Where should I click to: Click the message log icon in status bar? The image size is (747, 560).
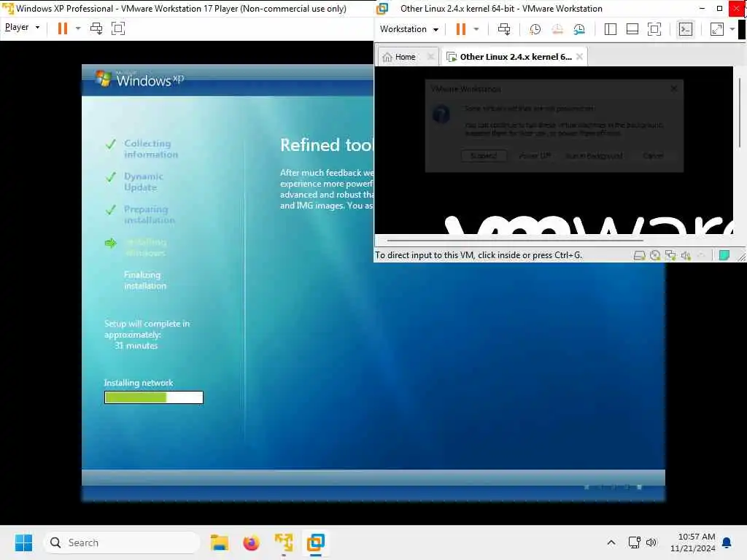(724, 256)
